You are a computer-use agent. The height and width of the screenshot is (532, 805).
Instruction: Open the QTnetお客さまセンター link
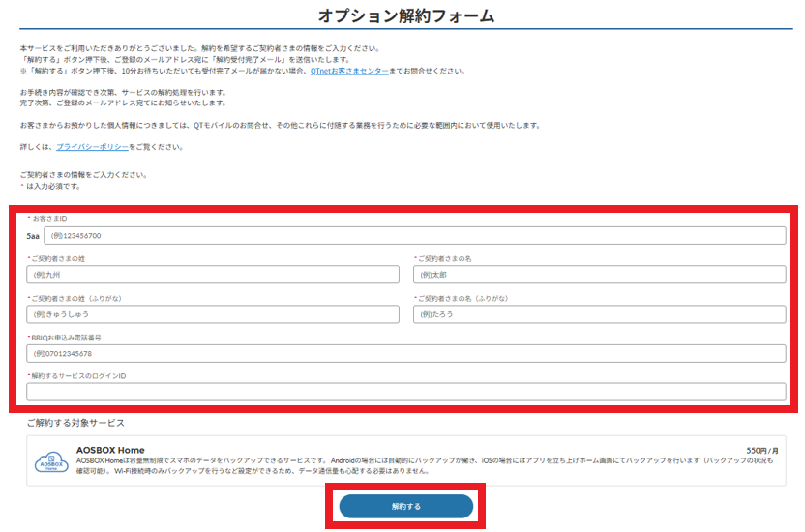point(349,71)
